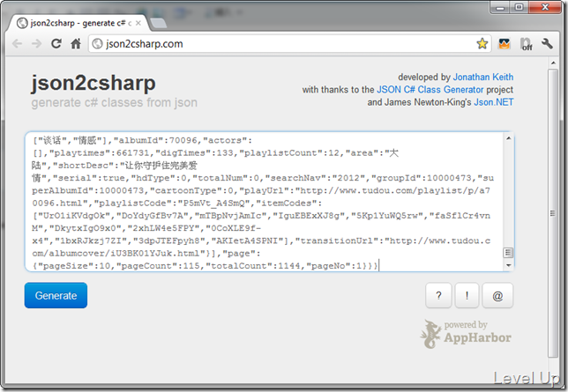Viewport: 568px width, 392px height.
Task: Click the browser Back arrow
Action: click(17, 44)
